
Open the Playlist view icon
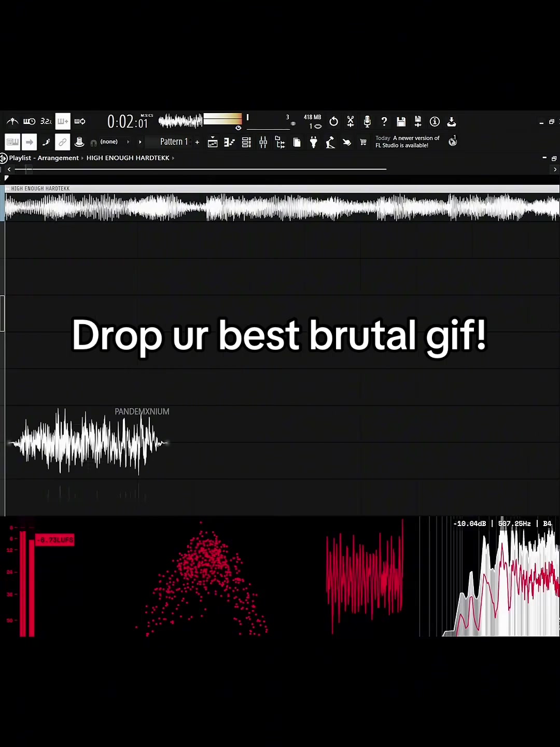pos(213,142)
